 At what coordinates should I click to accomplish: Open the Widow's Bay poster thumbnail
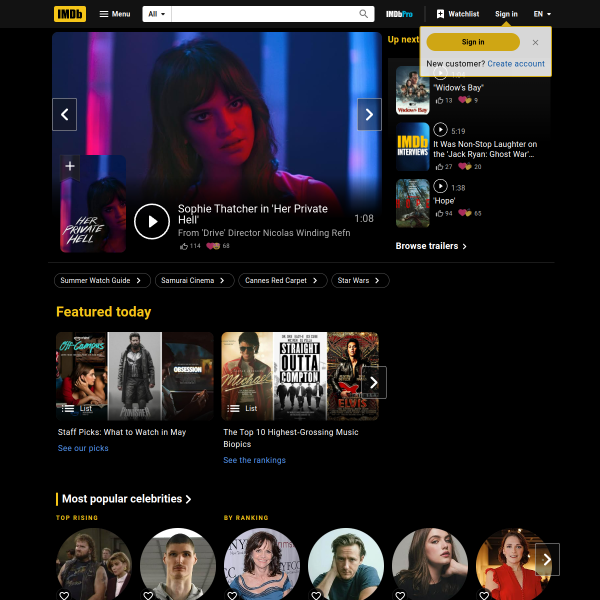412,90
